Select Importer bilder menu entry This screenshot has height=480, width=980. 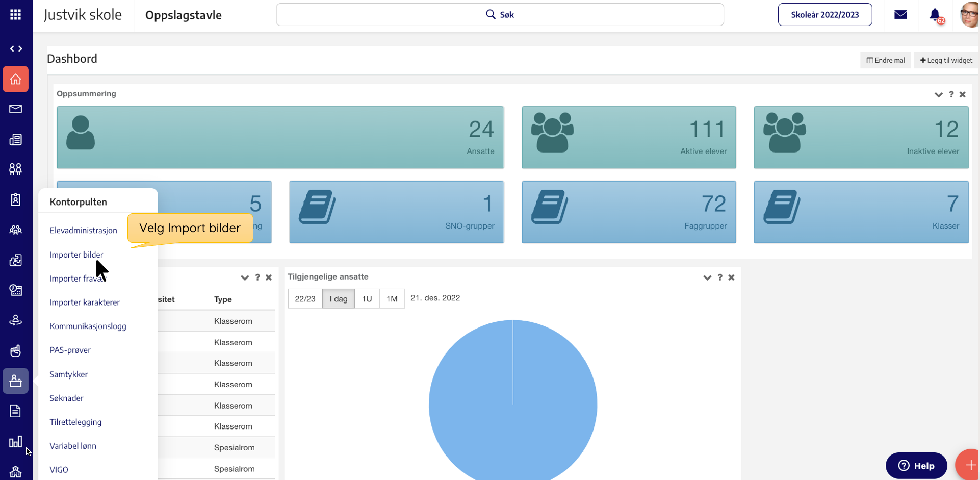(x=76, y=255)
